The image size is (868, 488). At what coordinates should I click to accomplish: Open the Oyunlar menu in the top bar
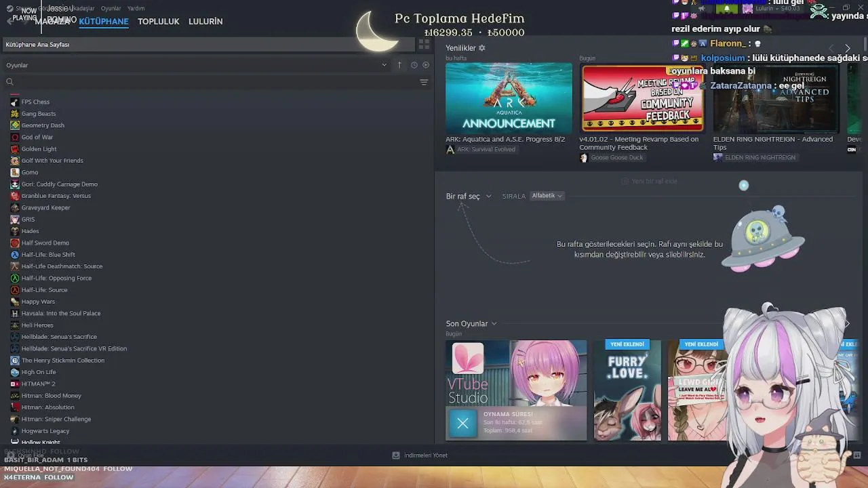111,8
